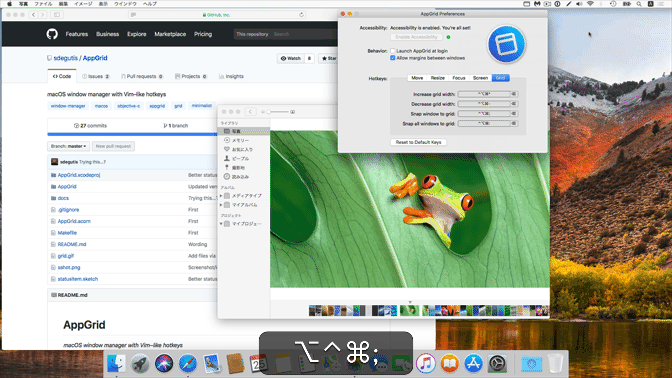The width and height of the screenshot is (672, 378).
Task: Enable Launch AppGrid at login
Action: (393, 51)
